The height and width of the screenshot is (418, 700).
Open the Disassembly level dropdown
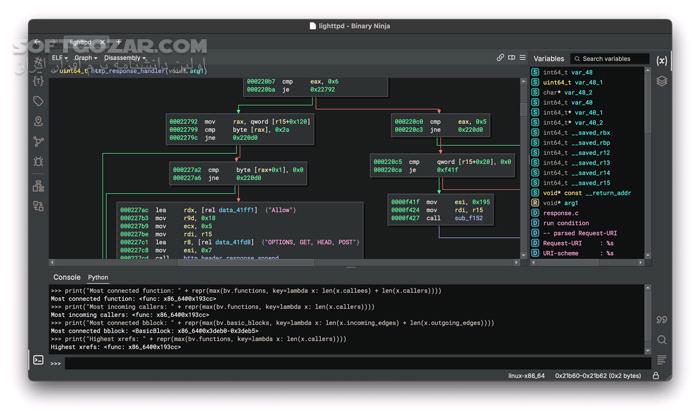125,58
